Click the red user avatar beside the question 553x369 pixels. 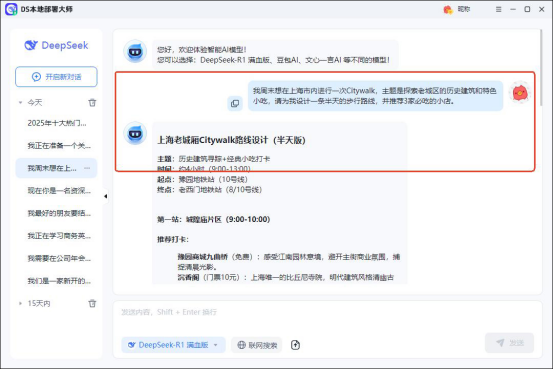point(520,93)
